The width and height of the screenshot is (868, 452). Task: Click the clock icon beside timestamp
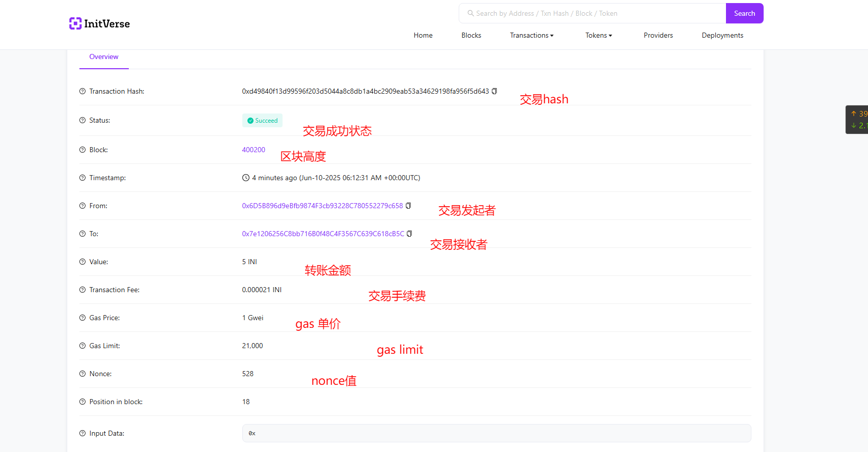(246, 178)
